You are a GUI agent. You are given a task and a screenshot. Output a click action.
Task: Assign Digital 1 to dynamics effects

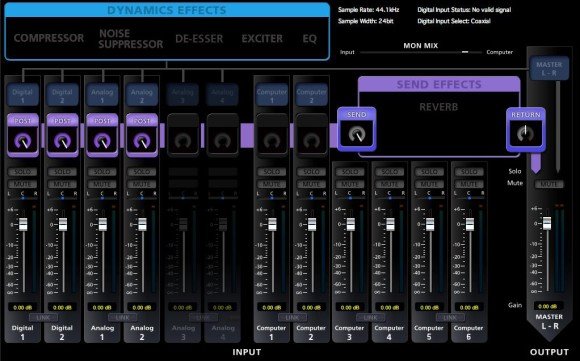point(23,95)
